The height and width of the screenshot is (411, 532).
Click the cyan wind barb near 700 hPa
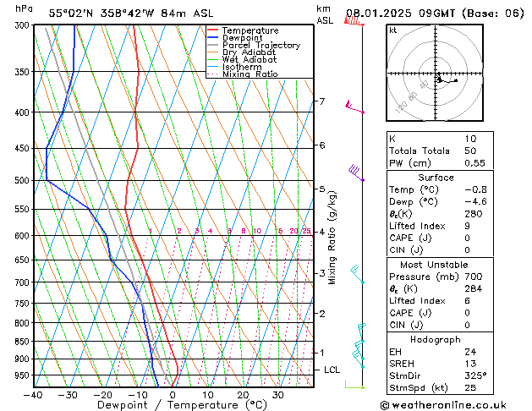[x=357, y=273]
